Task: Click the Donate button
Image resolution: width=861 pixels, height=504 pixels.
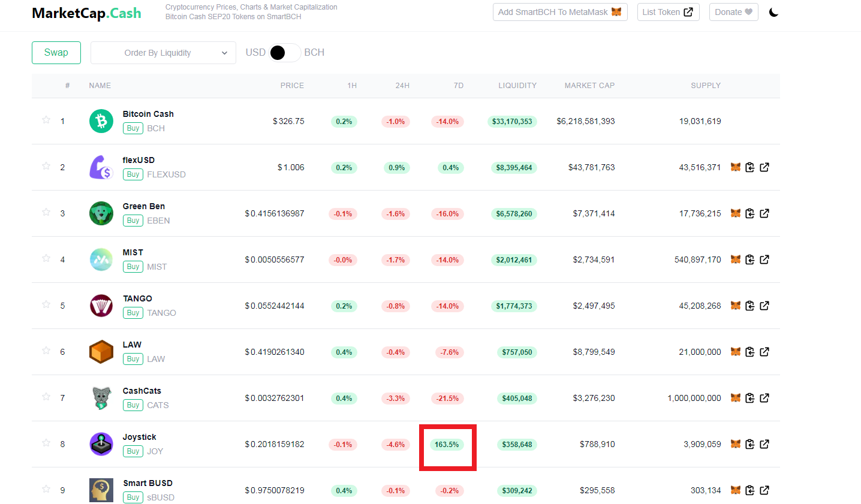Action: [734, 12]
